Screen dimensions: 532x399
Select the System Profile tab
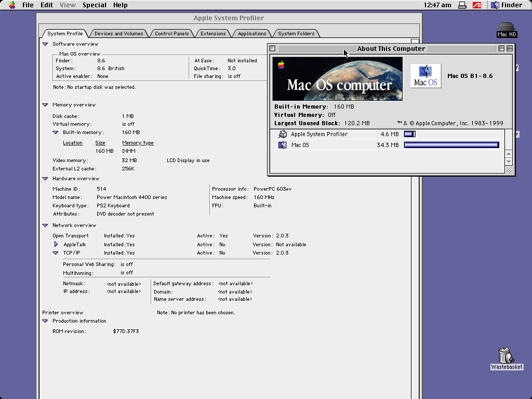(x=65, y=34)
